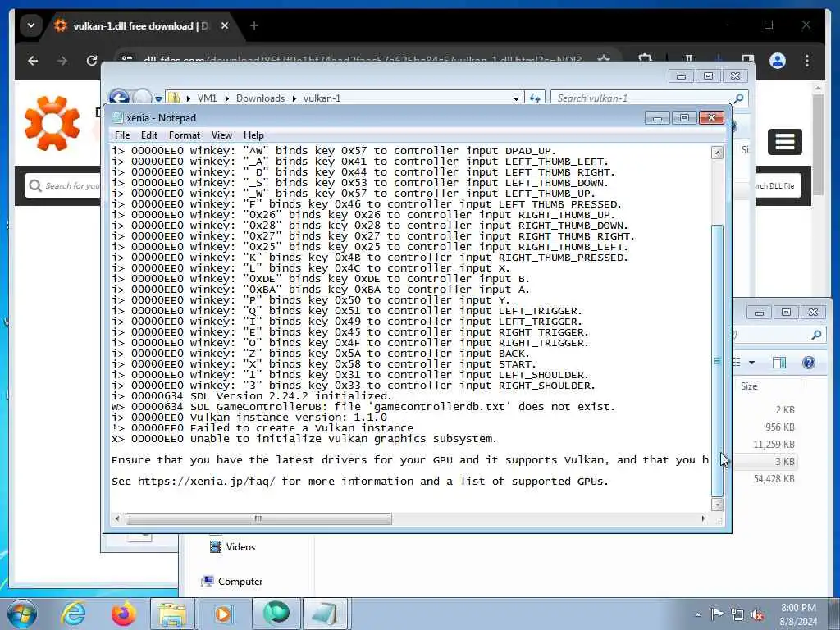Click the DLL-files orange gear logo

pos(52,123)
